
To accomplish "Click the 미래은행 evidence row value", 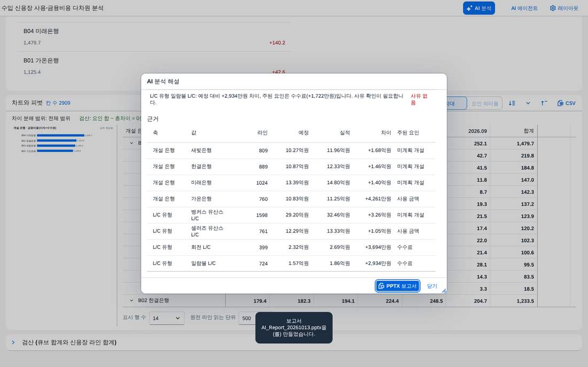I will (202, 183).
